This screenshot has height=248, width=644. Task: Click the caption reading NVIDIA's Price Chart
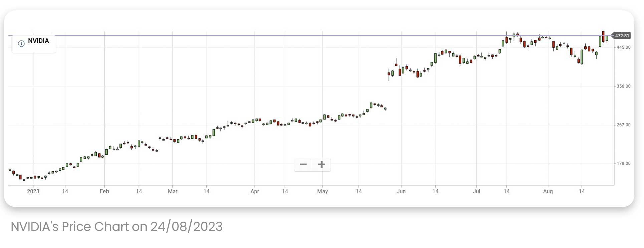[x=117, y=227]
